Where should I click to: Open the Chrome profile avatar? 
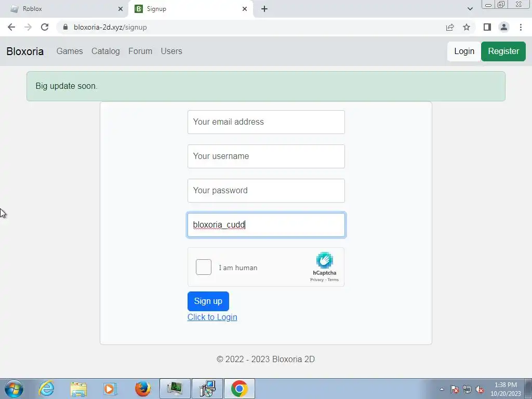point(504,27)
